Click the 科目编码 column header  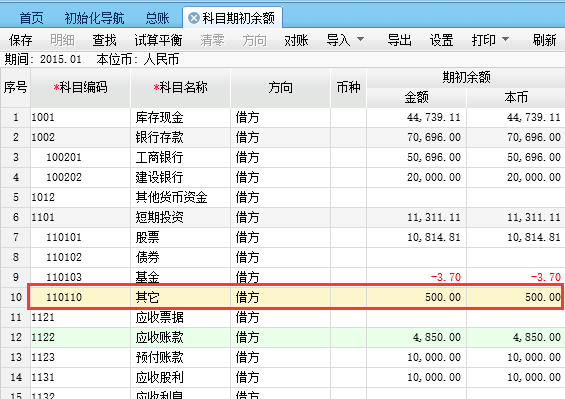81,88
